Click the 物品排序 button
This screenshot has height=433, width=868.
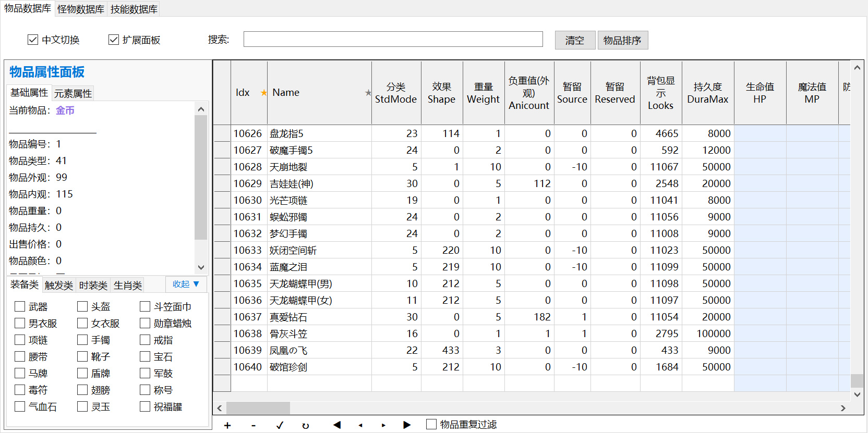pos(623,40)
